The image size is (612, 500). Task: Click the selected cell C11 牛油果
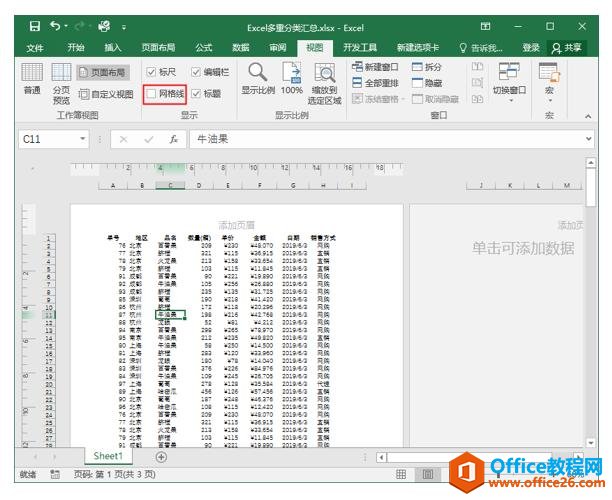coord(170,315)
